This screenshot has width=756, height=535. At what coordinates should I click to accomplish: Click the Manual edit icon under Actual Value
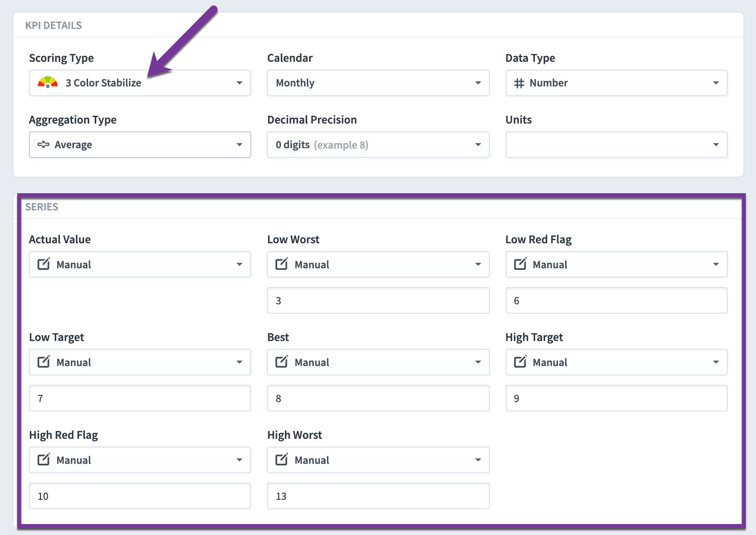click(x=44, y=264)
